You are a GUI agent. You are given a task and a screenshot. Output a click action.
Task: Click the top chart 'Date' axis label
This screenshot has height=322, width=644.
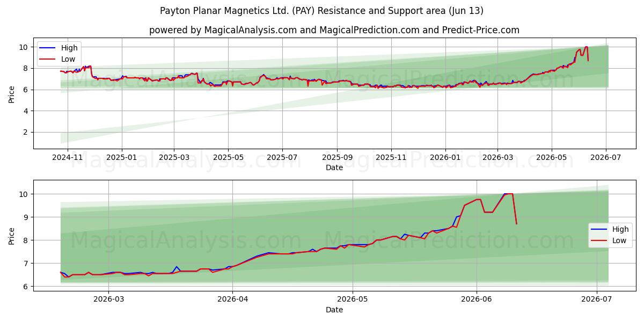click(334, 167)
